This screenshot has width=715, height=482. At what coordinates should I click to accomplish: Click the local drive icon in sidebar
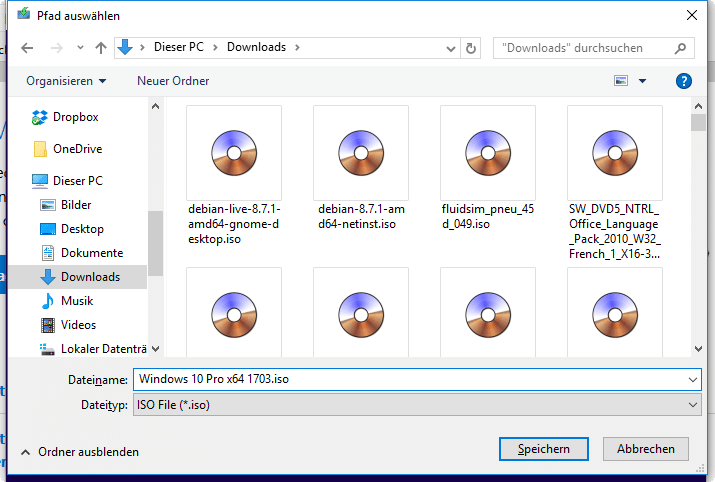click(47, 349)
